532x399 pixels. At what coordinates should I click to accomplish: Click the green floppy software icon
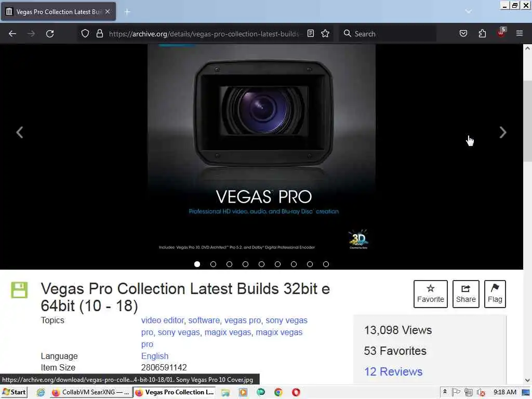click(x=19, y=290)
